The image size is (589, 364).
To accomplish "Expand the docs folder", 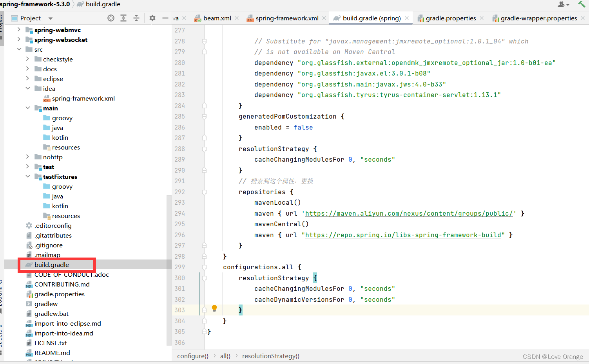I will click(x=27, y=68).
